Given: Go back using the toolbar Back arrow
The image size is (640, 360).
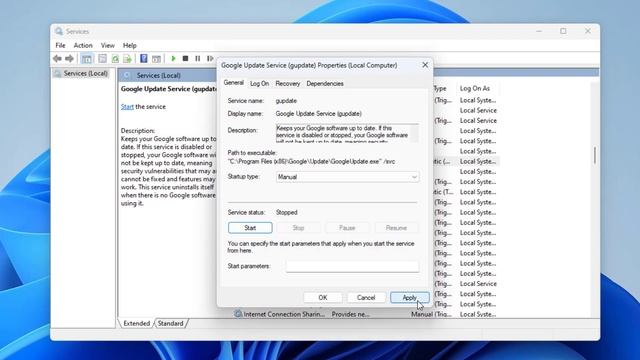Looking at the screenshot, I should (57, 59).
